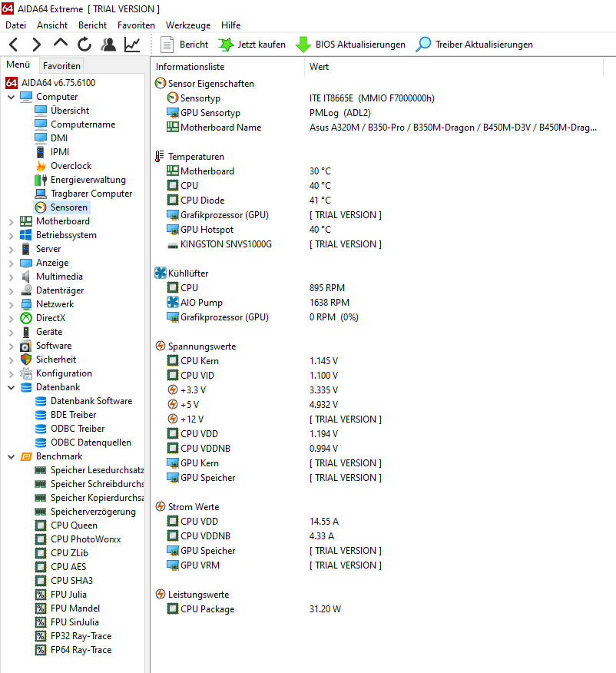Select FPU Julia benchmark icon

(41, 595)
